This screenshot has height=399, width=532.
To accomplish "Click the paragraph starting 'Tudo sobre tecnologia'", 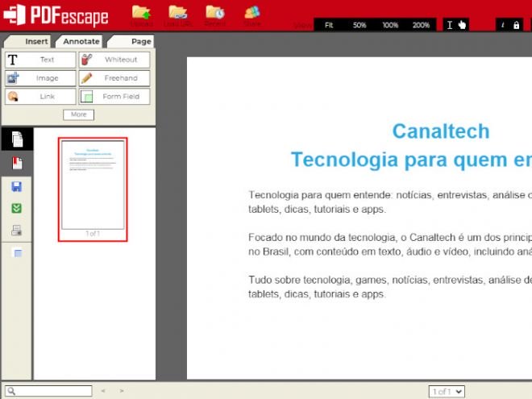I will 390,287.
